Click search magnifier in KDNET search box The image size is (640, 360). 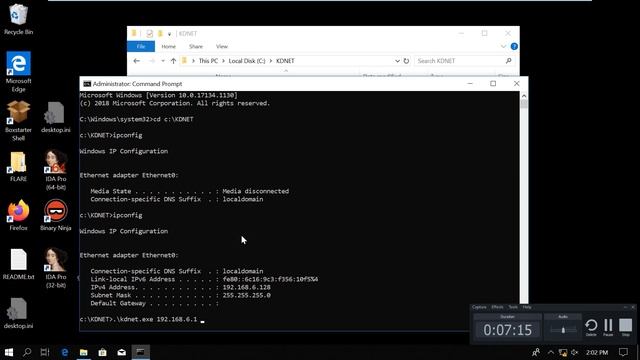pyautogui.click(x=509, y=61)
